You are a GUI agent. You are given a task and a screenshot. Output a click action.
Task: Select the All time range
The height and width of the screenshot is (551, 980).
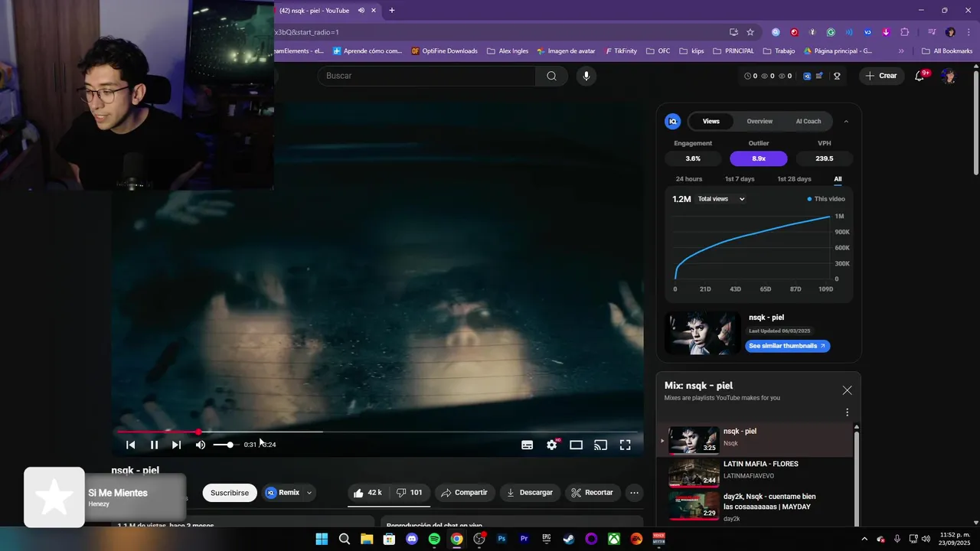pos(838,179)
